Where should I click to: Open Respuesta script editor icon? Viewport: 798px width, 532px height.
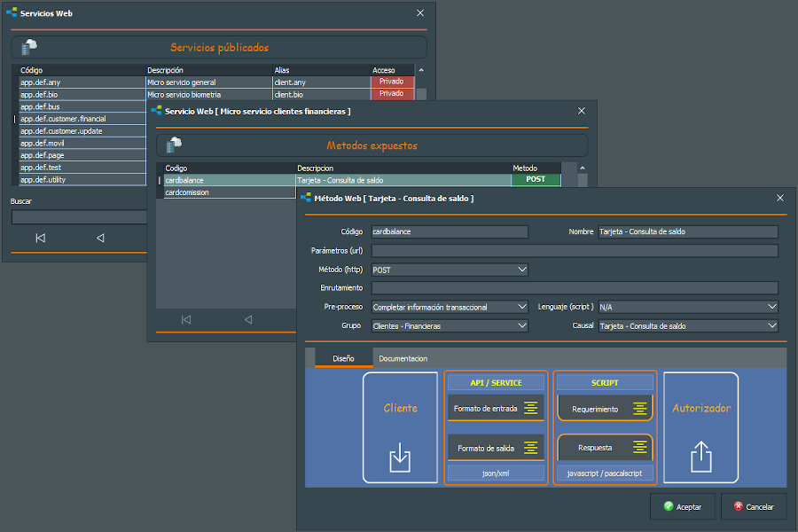[639, 447]
